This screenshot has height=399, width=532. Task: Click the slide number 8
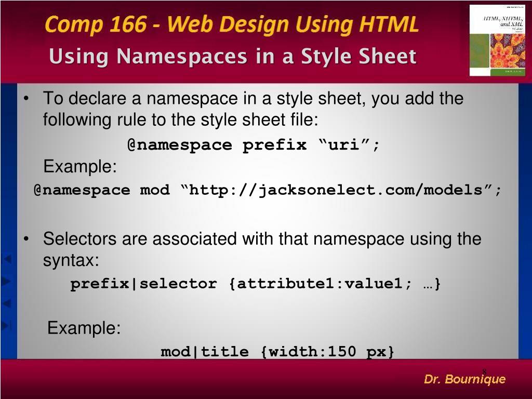[x=484, y=371]
